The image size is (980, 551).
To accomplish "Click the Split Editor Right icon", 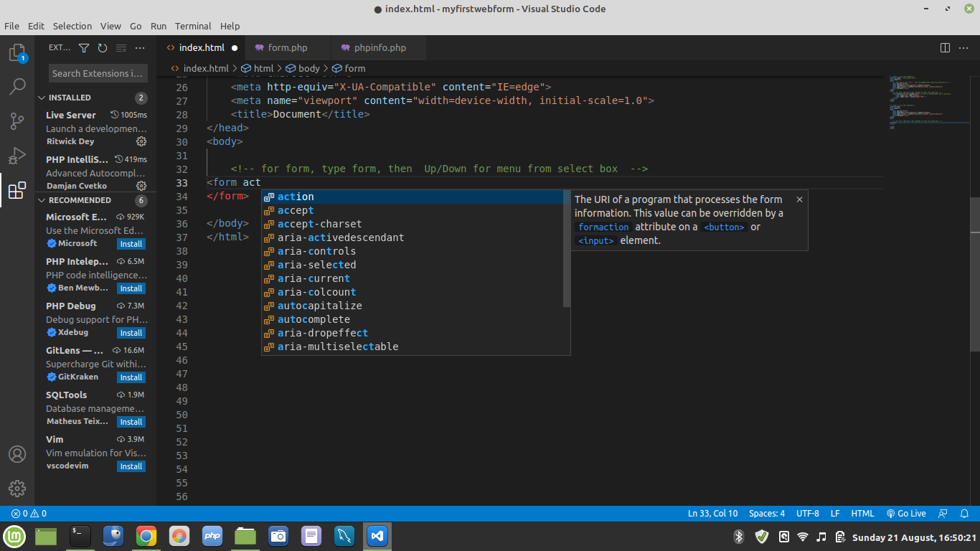I will (x=945, y=48).
